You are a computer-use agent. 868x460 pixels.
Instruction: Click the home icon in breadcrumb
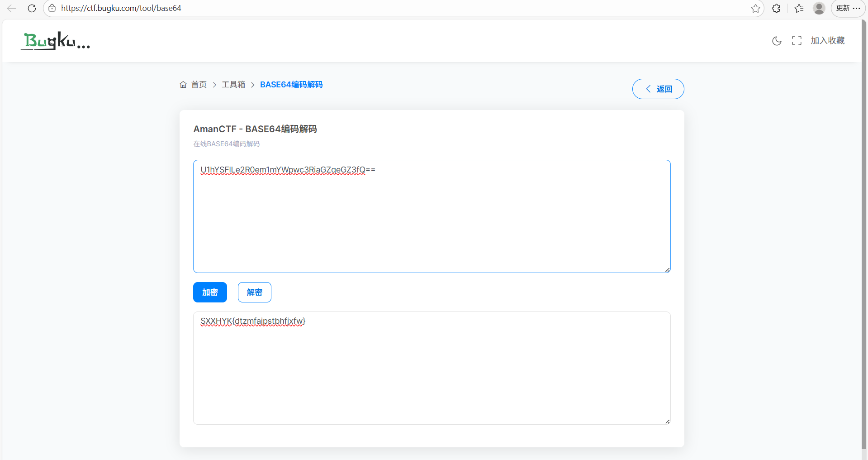pos(183,85)
